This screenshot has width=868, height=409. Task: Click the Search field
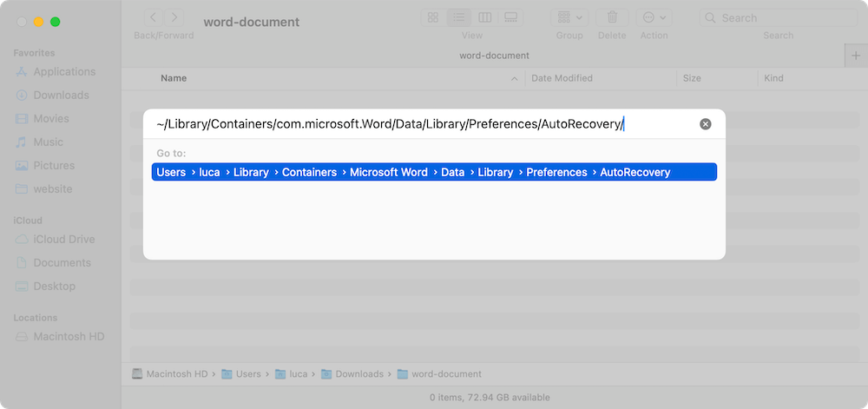pos(779,17)
